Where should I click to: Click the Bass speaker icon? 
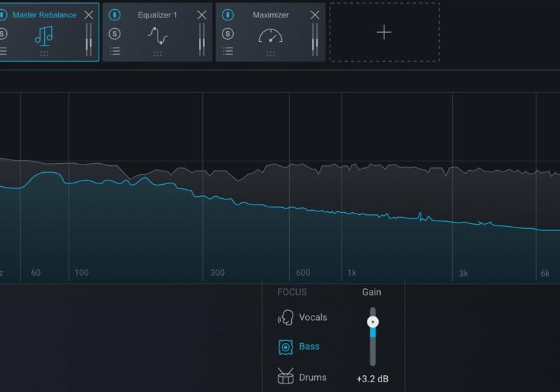(x=286, y=347)
